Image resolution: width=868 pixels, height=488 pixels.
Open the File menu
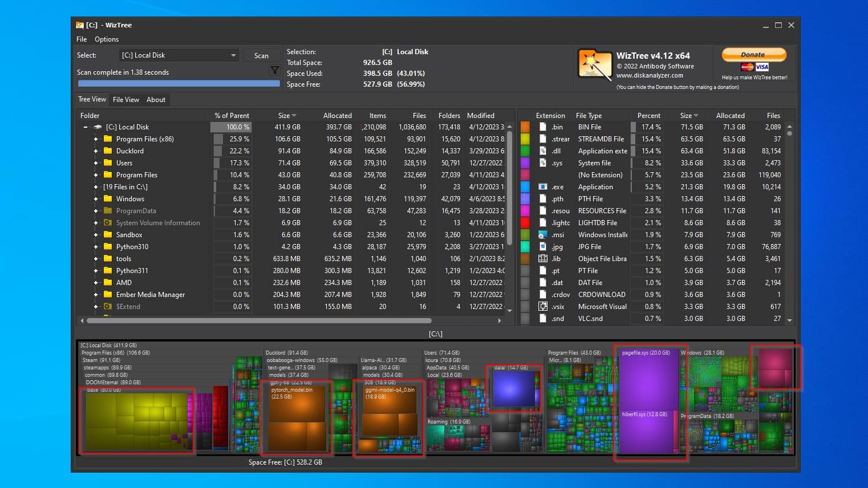pyautogui.click(x=82, y=39)
